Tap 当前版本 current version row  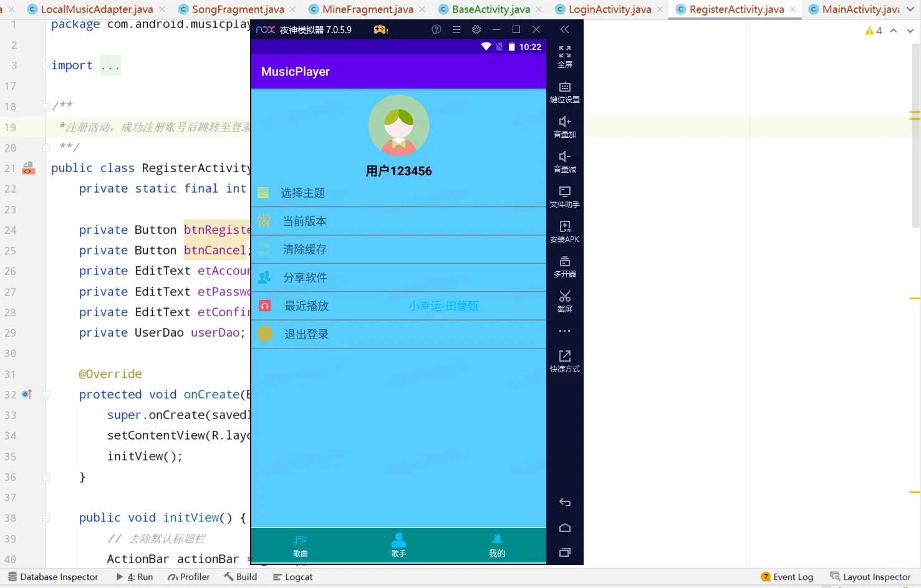coord(398,221)
